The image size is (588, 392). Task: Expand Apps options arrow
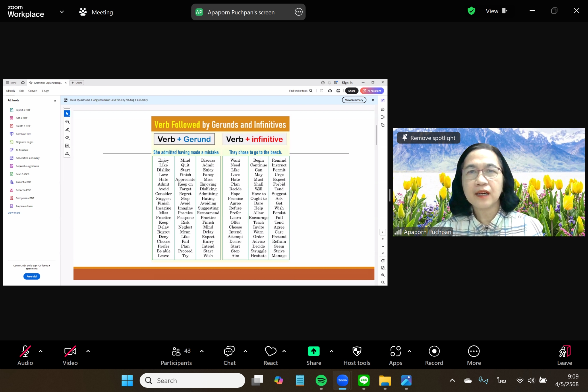[x=409, y=351]
